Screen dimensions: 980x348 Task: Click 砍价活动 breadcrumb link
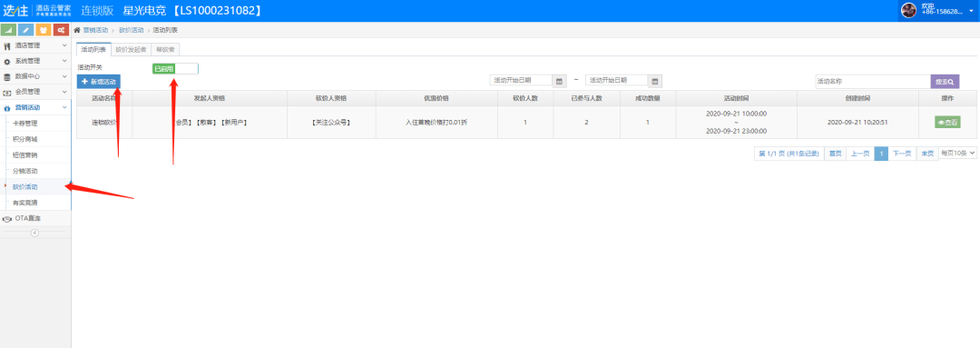[x=131, y=30]
